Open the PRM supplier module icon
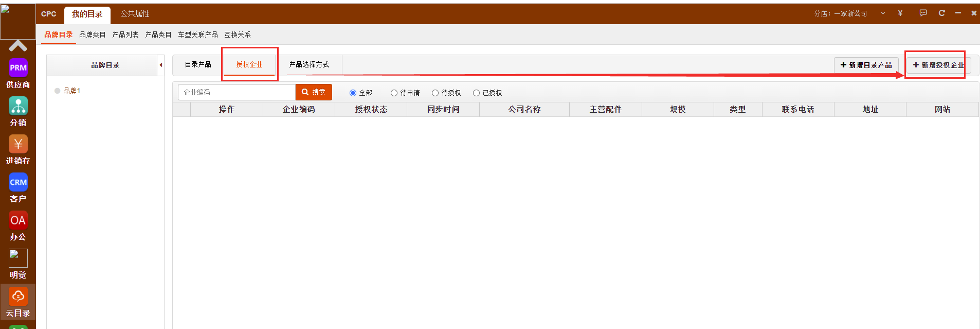This screenshot has height=329, width=980. tap(18, 68)
